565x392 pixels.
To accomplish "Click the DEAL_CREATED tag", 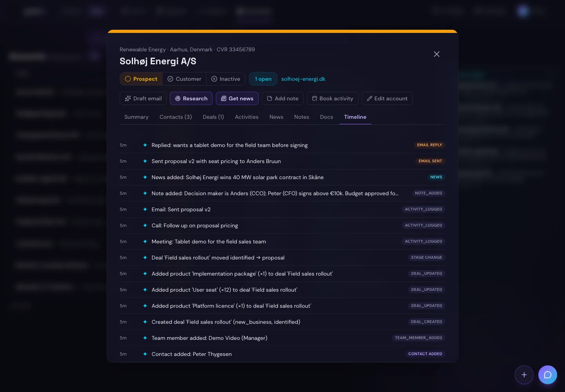I will pyautogui.click(x=426, y=322).
